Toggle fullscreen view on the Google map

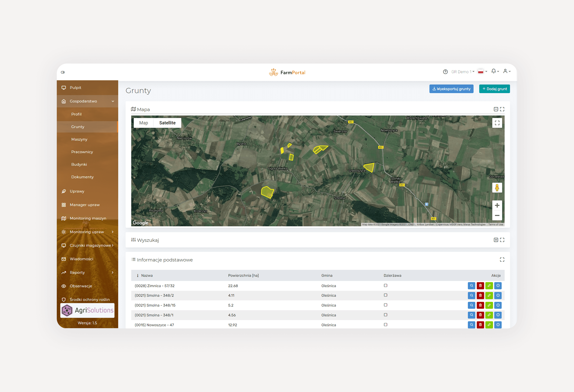tap(497, 123)
